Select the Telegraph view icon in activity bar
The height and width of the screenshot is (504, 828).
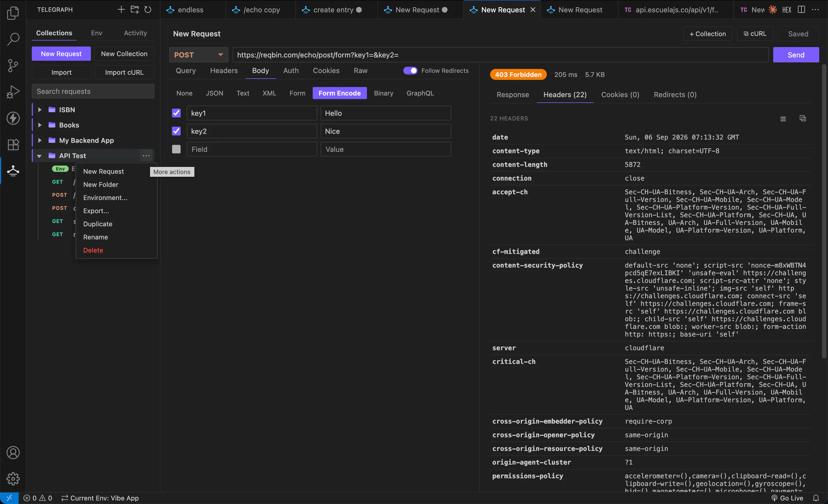pos(13,170)
